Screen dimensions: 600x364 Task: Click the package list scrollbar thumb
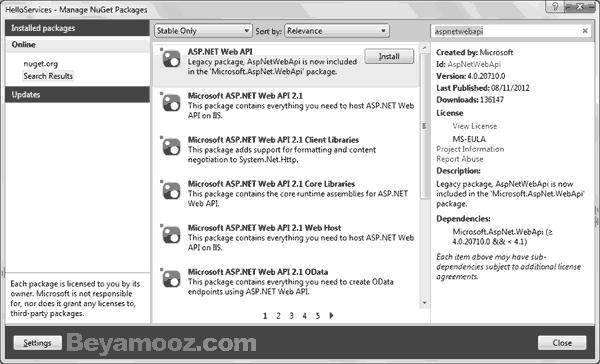(x=424, y=126)
